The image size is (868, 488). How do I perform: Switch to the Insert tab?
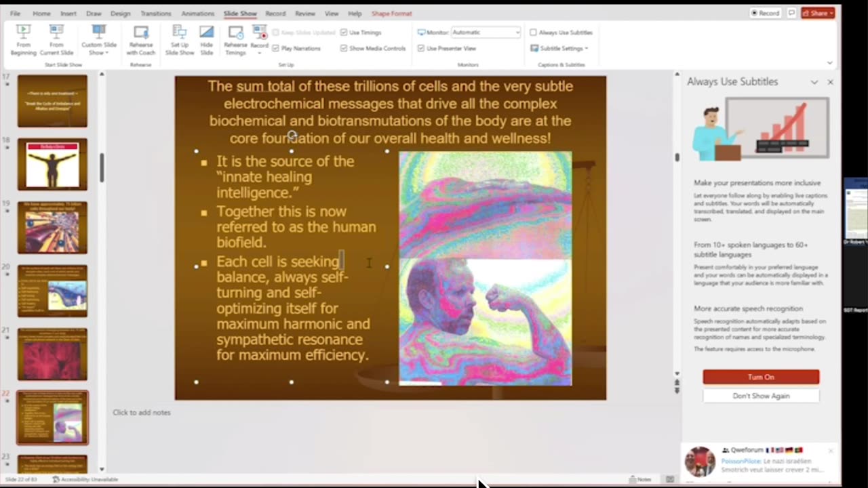68,14
